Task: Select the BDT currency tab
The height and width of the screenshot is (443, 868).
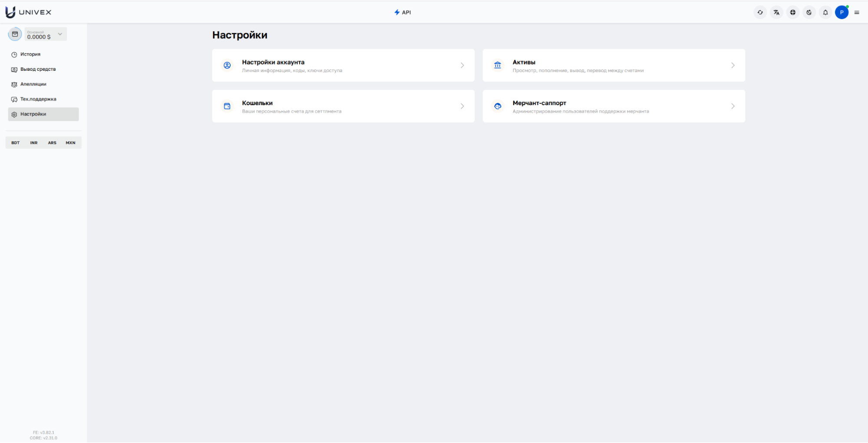Action: tap(16, 143)
